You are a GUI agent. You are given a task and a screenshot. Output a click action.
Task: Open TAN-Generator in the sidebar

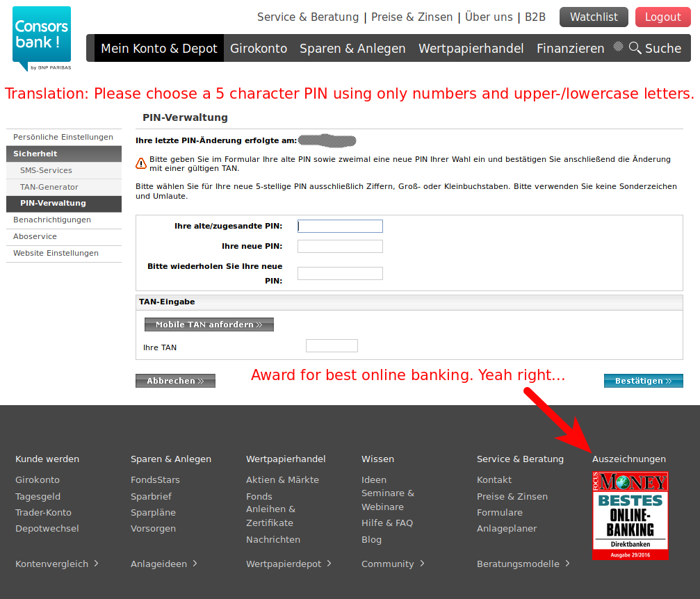[x=49, y=187]
